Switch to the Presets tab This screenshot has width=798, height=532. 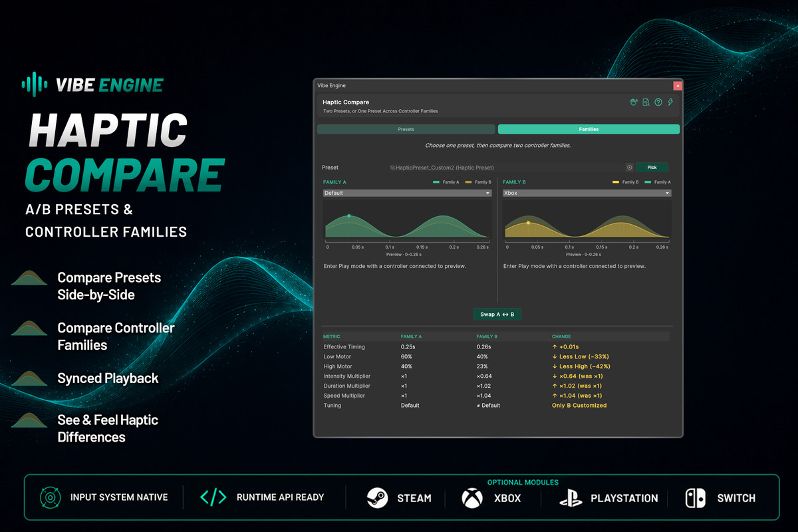pyautogui.click(x=406, y=129)
